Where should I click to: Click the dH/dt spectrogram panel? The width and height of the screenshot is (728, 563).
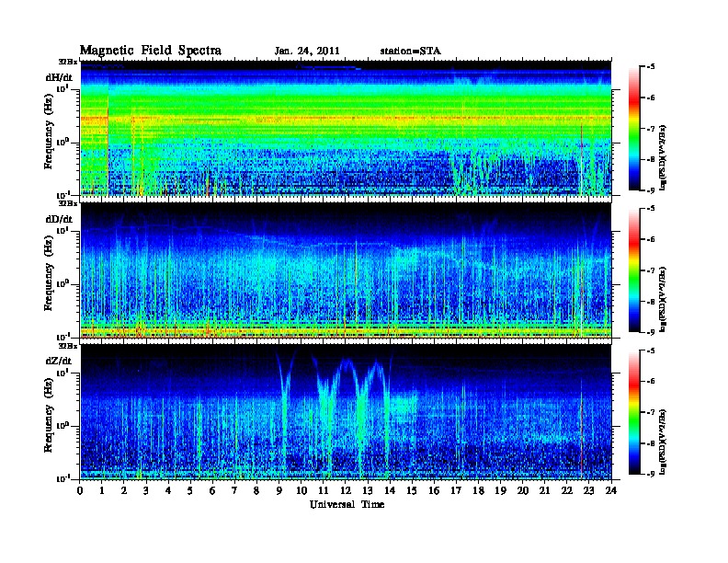point(346,128)
